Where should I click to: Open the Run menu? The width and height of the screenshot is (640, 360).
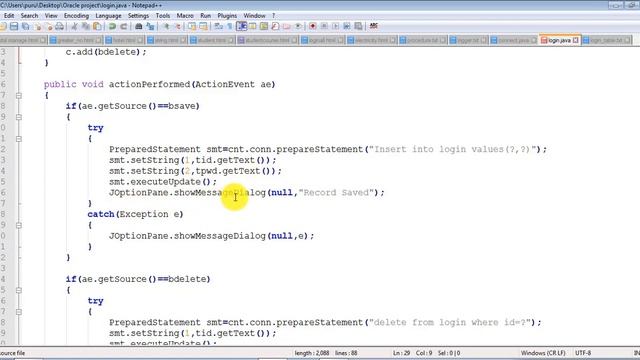click(x=205, y=16)
